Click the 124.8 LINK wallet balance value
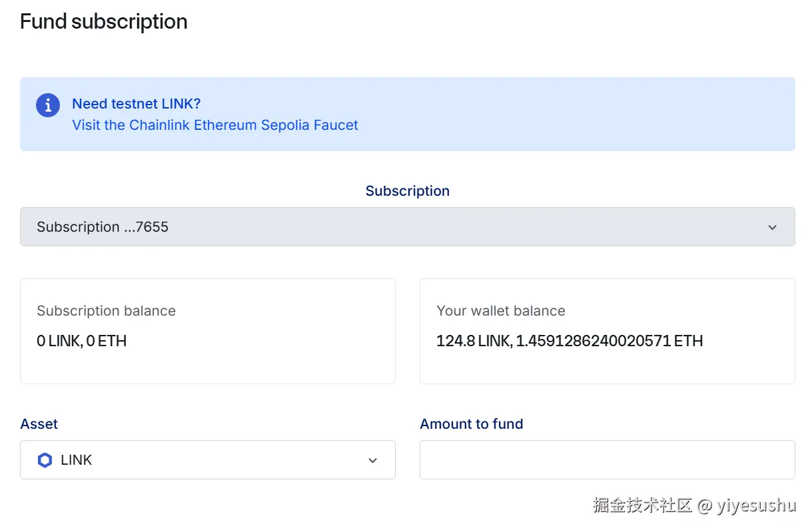This screenshot has width=812, height=530. click(x=570, y=341)
